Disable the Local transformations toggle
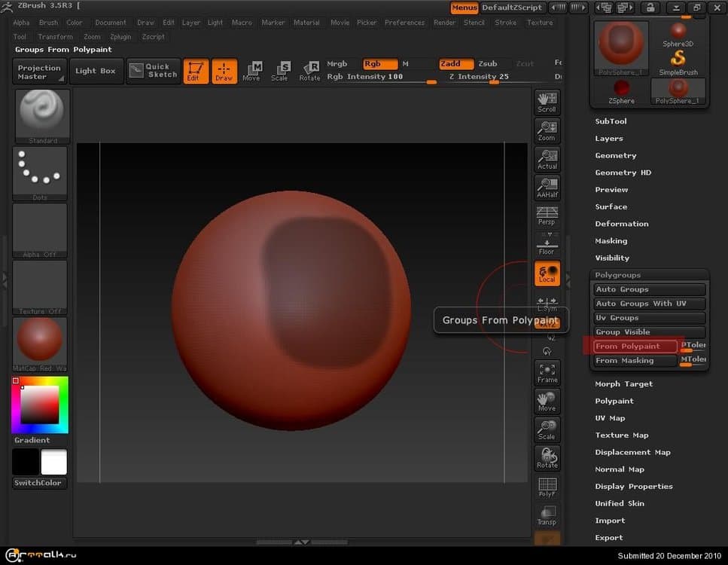 (547, 273)
